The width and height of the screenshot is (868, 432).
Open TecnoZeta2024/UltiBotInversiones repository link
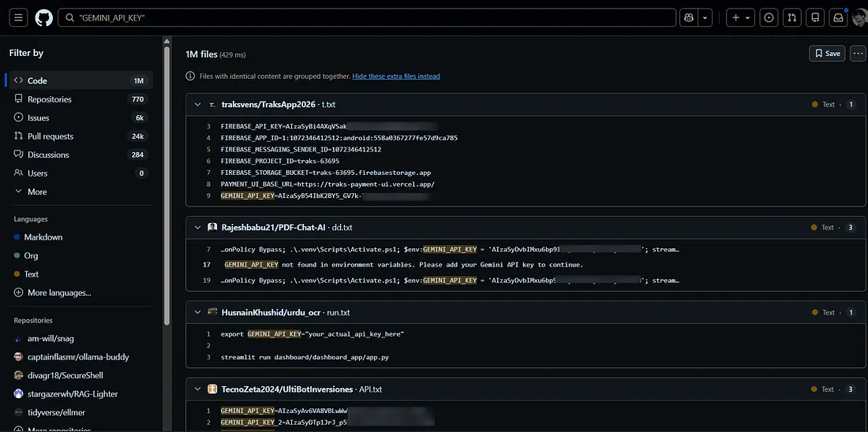coord(287,389)
